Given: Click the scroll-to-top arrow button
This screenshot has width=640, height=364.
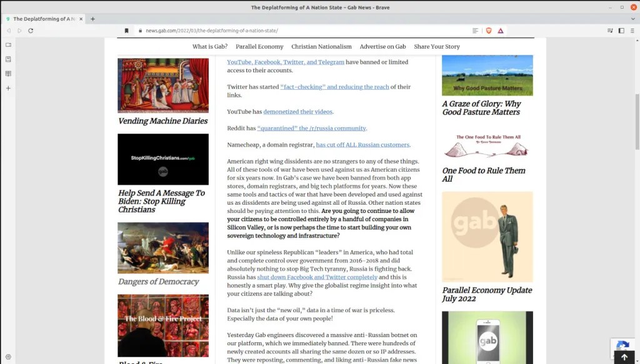Looking at the screenshot, I should click(624, 357).
